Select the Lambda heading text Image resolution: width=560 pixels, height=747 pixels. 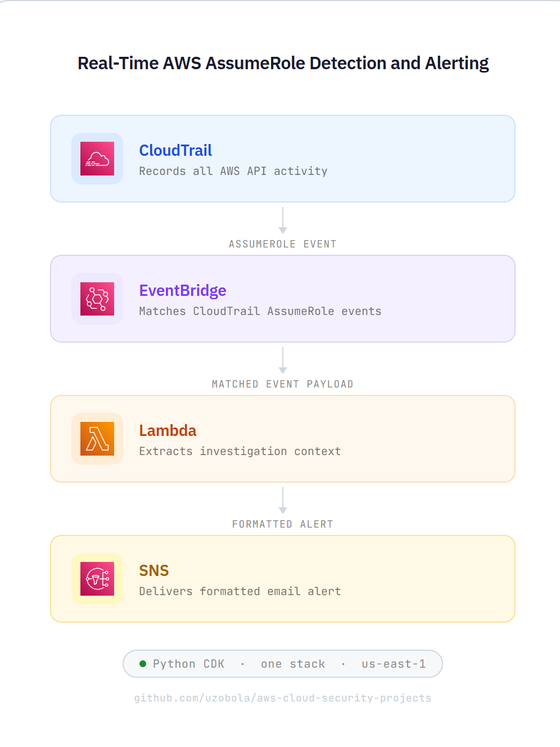tap(168, 430)
